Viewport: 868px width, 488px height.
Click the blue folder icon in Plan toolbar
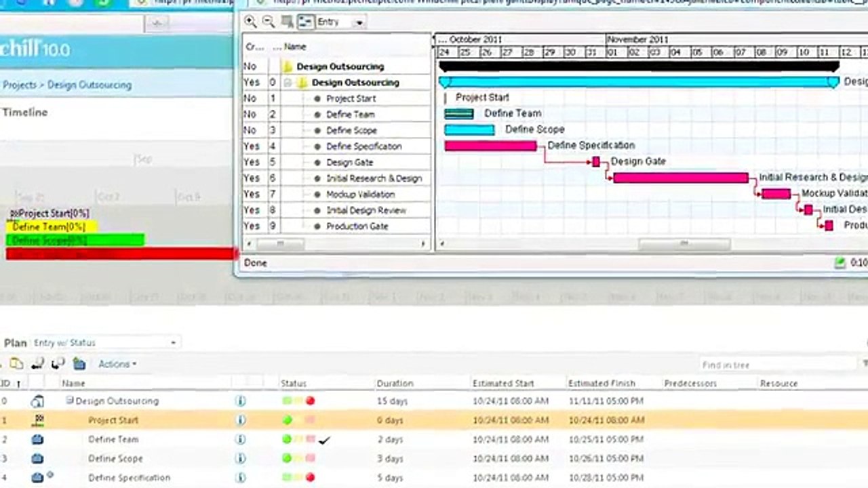point(79,364)
